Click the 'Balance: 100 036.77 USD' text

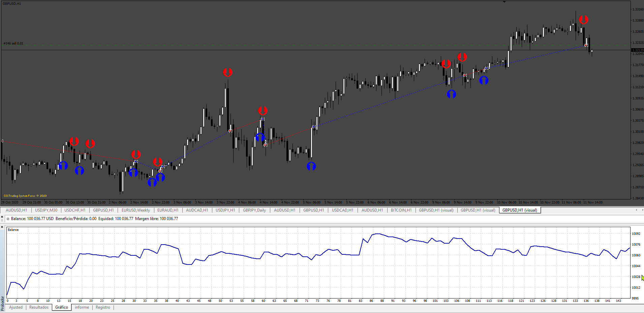point(32,219)
